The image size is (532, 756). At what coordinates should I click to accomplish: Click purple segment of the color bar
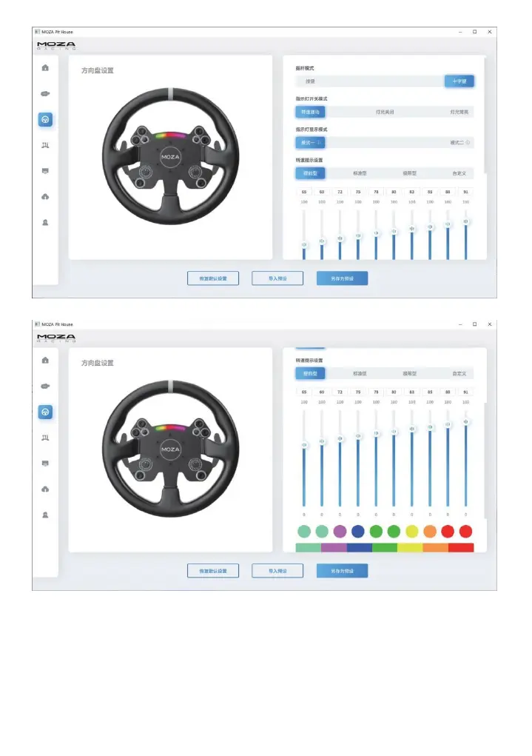pos(334,548)
